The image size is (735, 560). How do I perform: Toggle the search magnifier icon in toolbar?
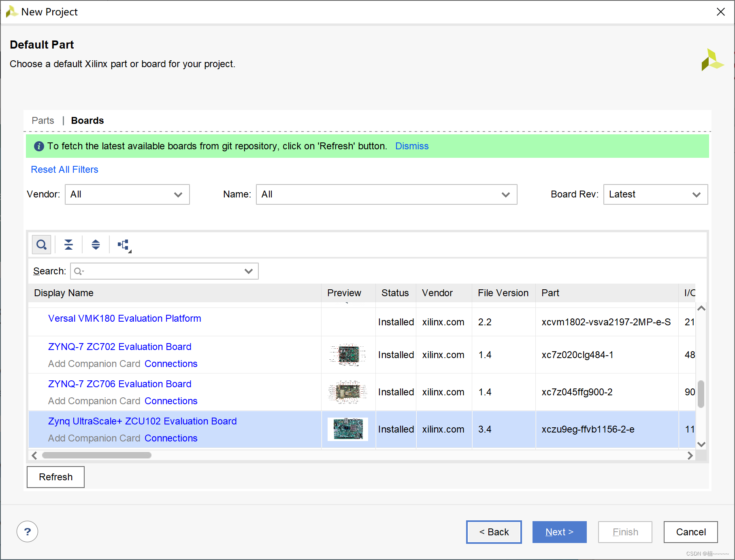[41, 244]
